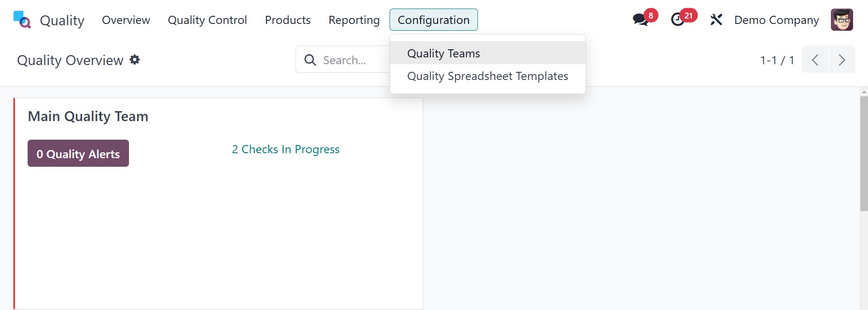868x310 pixels.
Task: Click the Quality Overview gear icon
Action: 135,60
